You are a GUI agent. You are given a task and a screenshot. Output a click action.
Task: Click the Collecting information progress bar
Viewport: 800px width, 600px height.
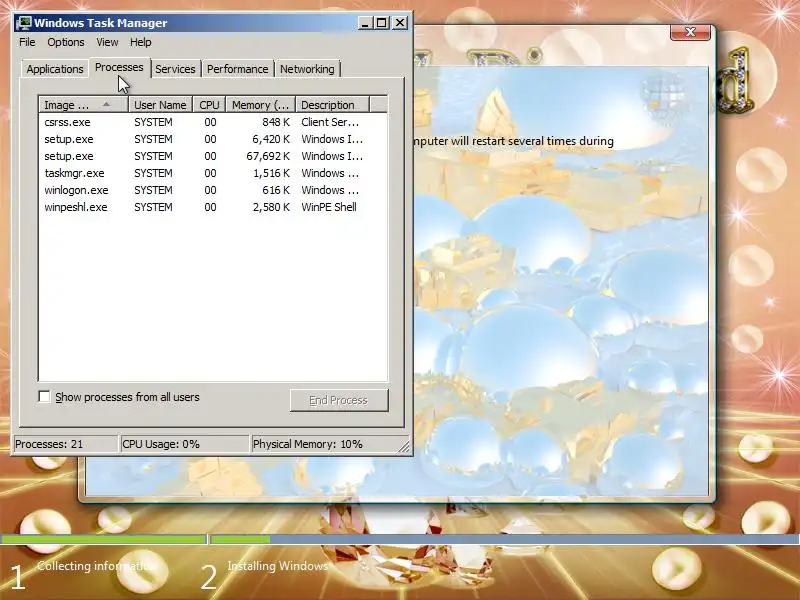click(x=104, y=539)
